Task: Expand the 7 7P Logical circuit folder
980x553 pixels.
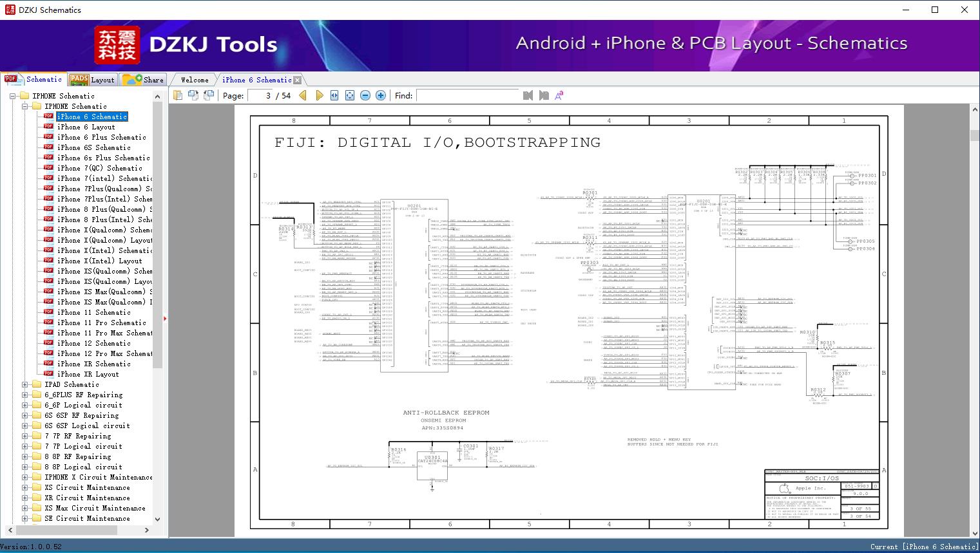Action: tap(25, 446)
